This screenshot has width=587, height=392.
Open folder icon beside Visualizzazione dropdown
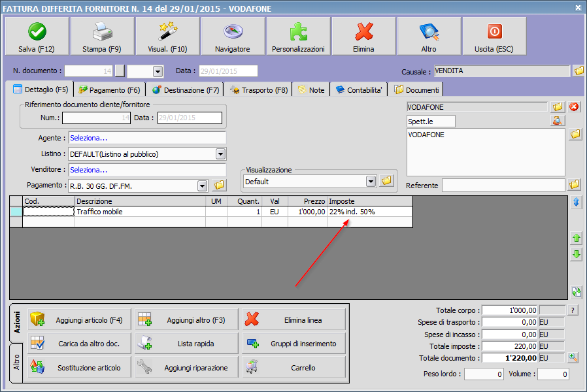386,181
